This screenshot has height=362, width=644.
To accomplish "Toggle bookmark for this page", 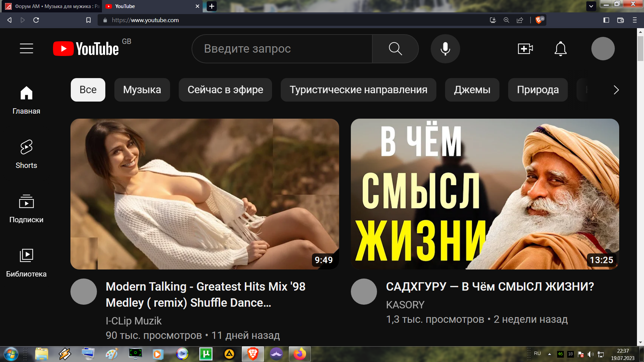I will [x=89, y=20].
